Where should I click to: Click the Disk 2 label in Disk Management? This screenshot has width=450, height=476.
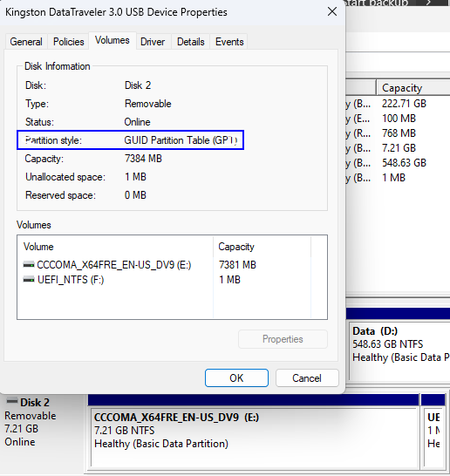35,402
